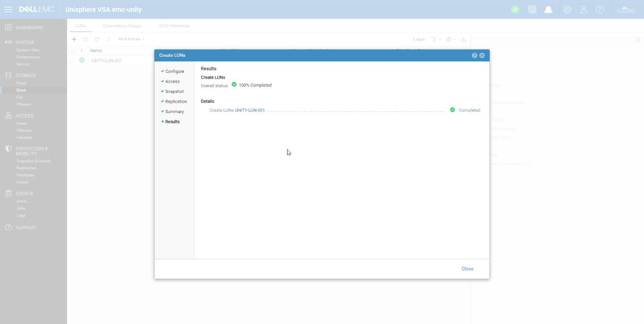
Task: Open Import in sidebar
Action: coord(22,182)
